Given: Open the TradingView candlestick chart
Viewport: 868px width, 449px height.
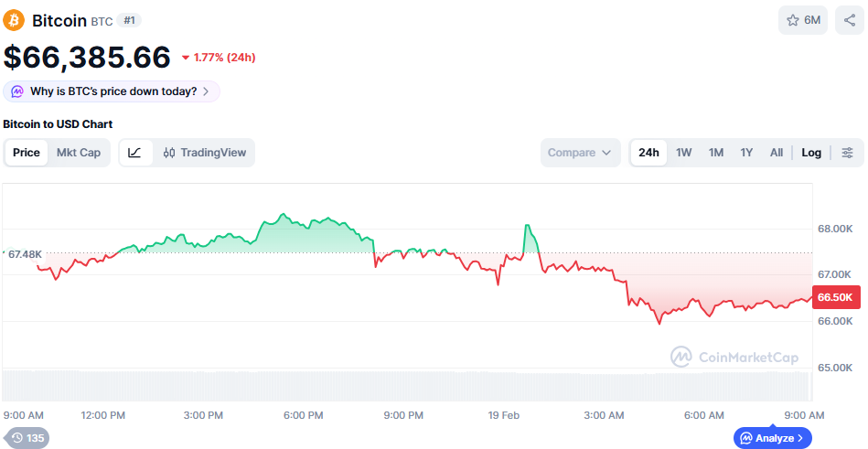Looking at the screenshot, I should point(205,153).
